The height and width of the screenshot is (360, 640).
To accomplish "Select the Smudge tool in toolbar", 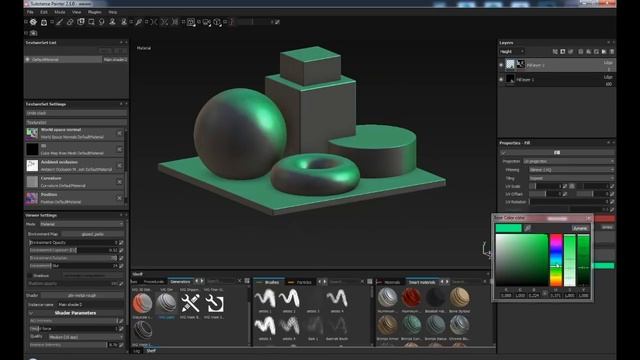I will (x=102, y=22).
